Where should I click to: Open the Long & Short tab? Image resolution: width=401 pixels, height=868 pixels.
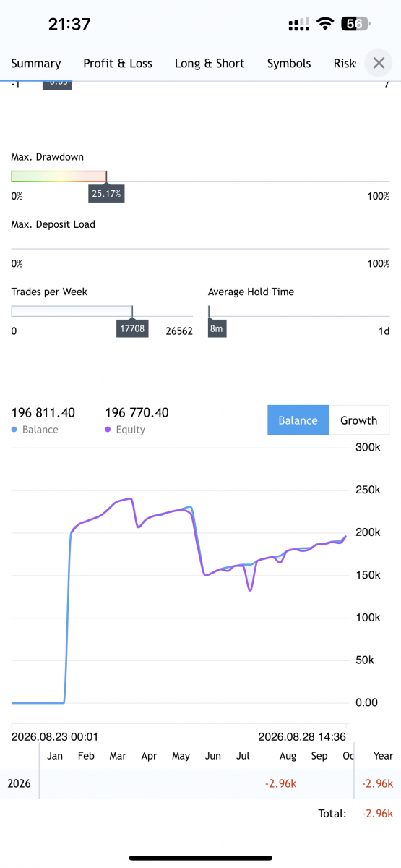coord(210,64)
